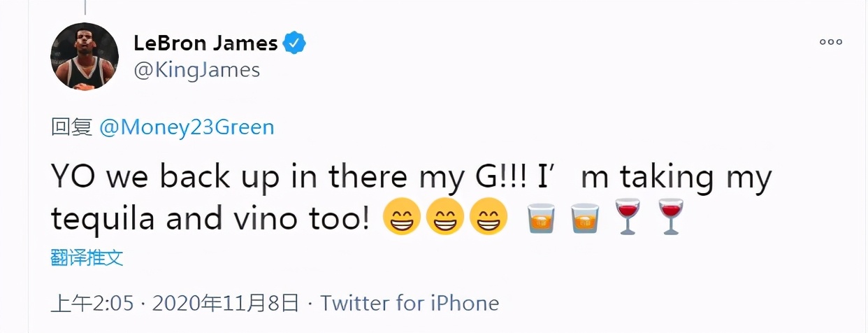Click the blue verified badge icon
Viewport: 868px width, 333px height.
(294, 43)
